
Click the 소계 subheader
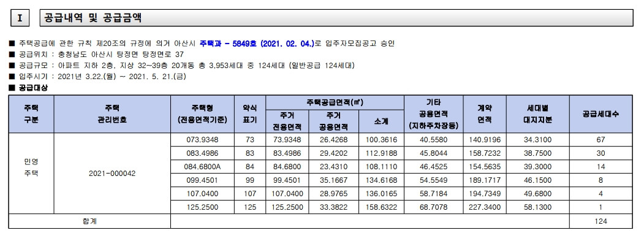(381, 121)
